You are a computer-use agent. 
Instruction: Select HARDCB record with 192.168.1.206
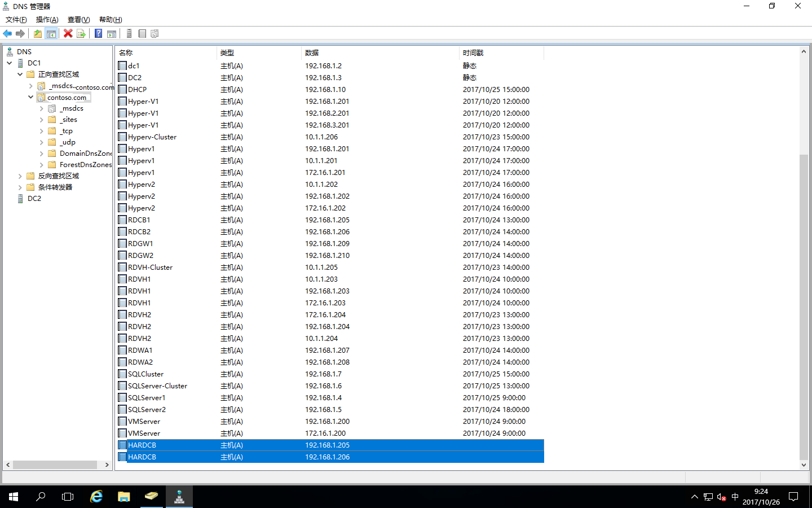click(330, 457)
